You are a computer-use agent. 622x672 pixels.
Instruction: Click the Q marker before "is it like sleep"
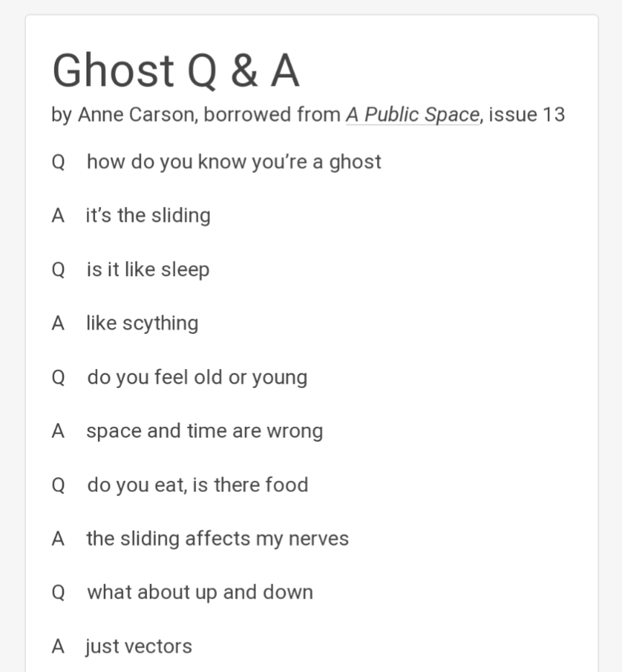[58, 270]
